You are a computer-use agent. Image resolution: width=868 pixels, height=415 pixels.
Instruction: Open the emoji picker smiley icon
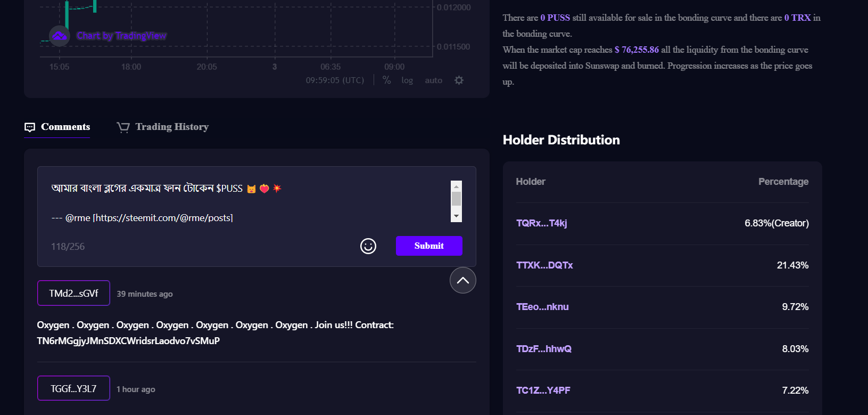pos(368,246)
